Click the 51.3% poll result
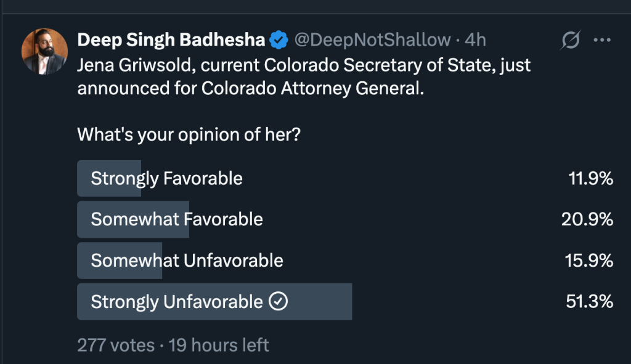Screen dimensions: 631x364 pos(589,302)
